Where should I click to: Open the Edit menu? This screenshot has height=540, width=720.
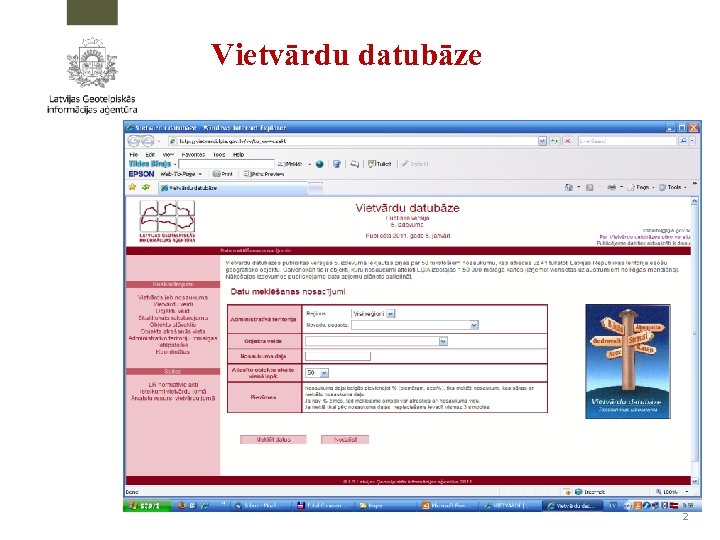[150, 155]
